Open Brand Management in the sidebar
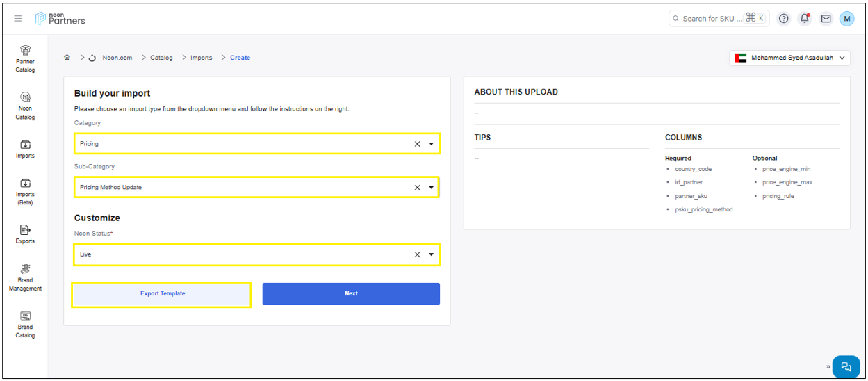The width and height of the screenshot is (868, 381). 26,277
